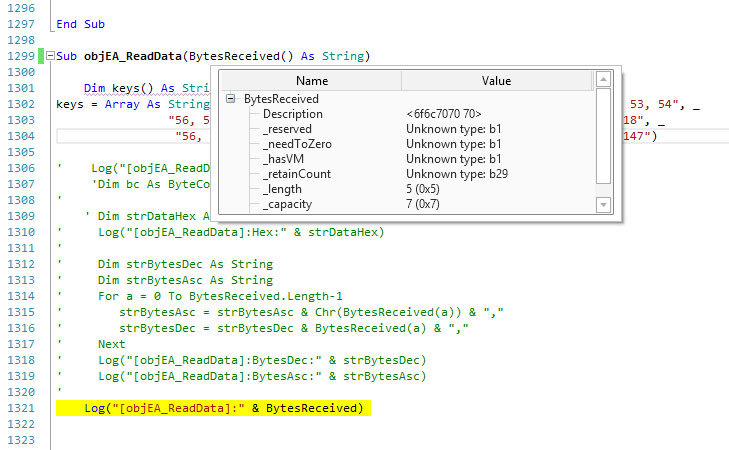The width and height of the screenshot is (729, 450).
Task: Collapse the objEA_ReadData Sub code block
Action: tap(50, 55)
